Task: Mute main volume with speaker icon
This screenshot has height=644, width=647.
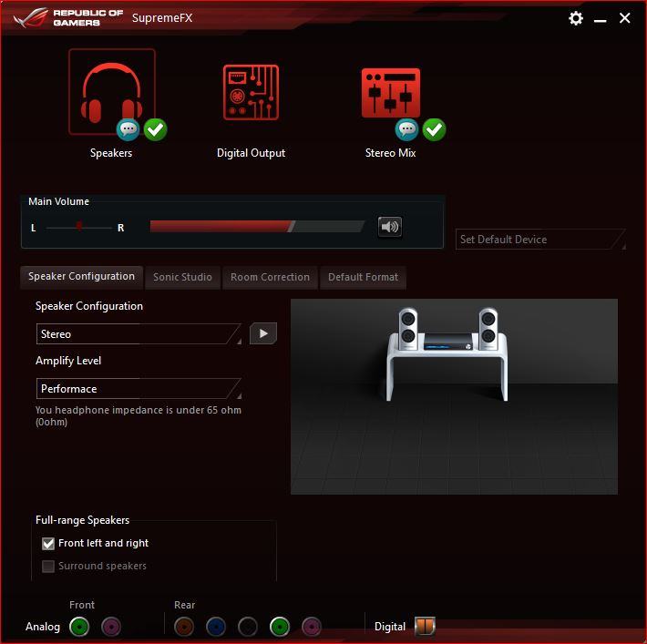Action: (x=389, y=227)
